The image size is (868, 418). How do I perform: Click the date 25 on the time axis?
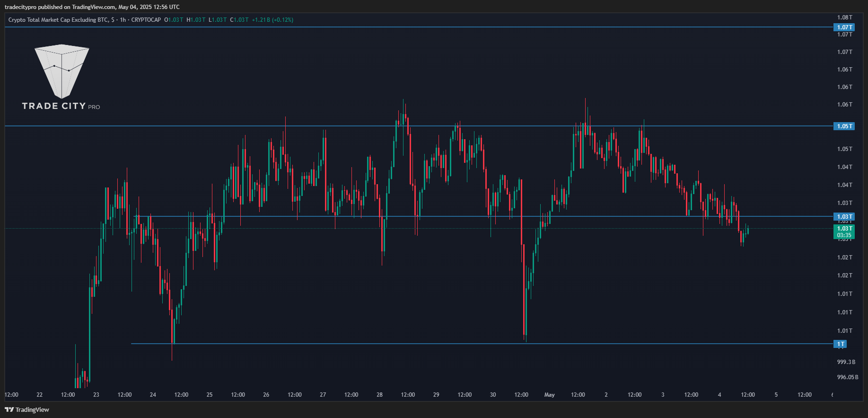coord(210,395)
